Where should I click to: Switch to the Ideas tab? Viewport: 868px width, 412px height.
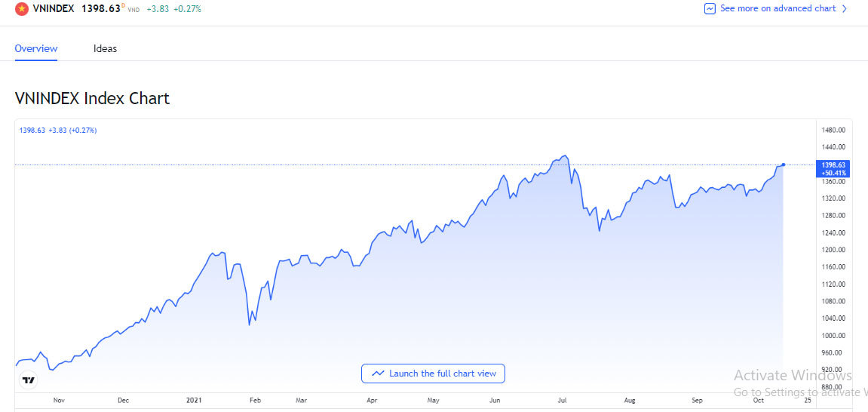[105, 49]
